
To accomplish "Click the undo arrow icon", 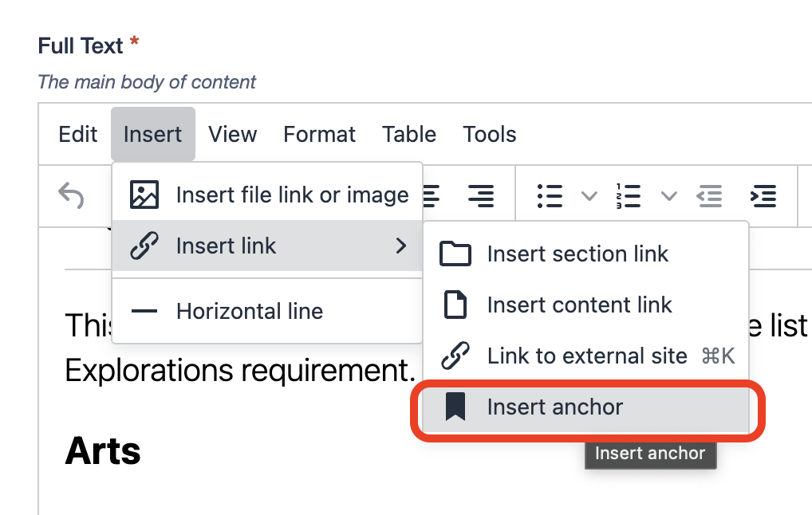I will tap(71, 195).
